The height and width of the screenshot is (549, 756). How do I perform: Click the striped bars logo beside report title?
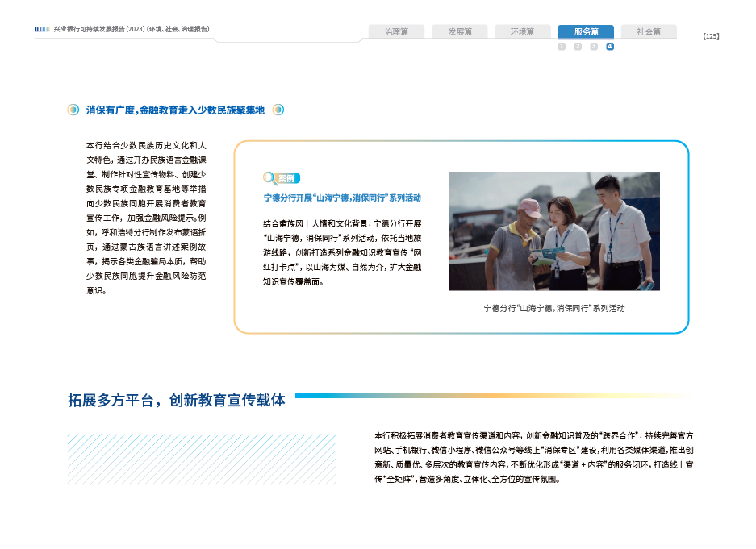pyautogui.click(x=42, y=29)
